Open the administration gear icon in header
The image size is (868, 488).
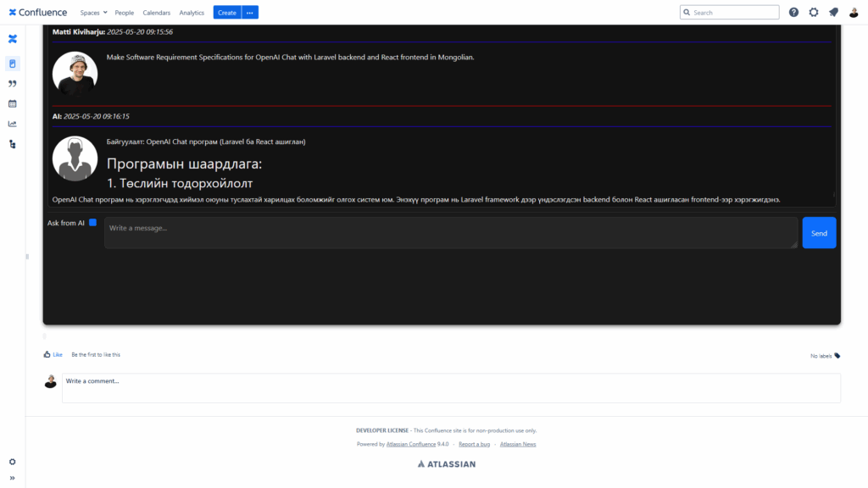tap(813, 12)
